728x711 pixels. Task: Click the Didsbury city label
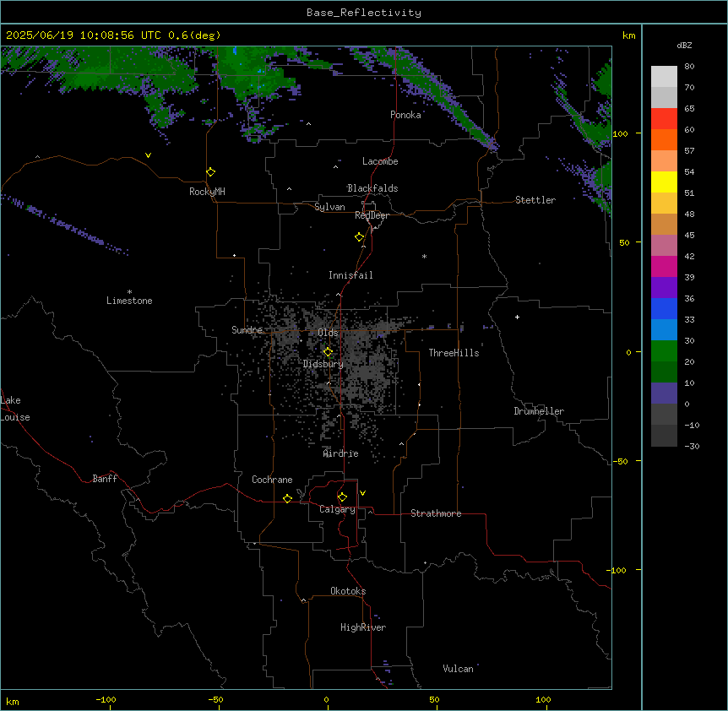(323, 364)
